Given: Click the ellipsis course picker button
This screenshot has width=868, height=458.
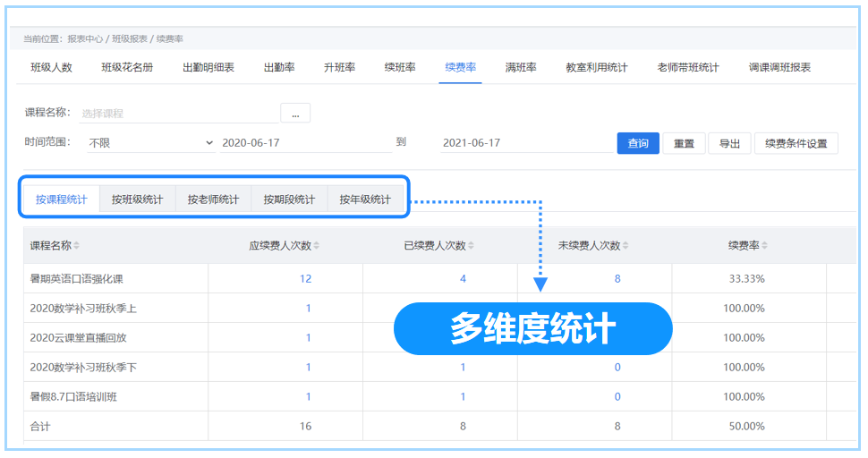Looking at the screenshot, I should click(x=295, y=114).
